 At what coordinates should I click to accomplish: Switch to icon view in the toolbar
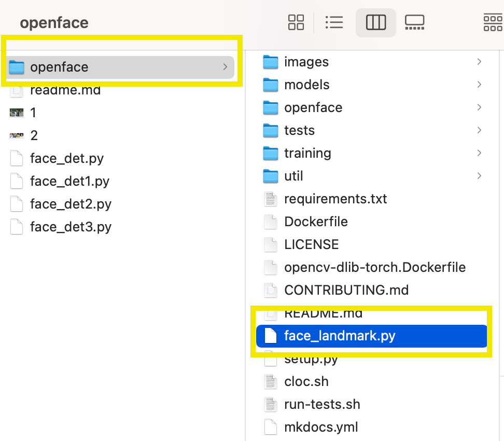point(296,22)
